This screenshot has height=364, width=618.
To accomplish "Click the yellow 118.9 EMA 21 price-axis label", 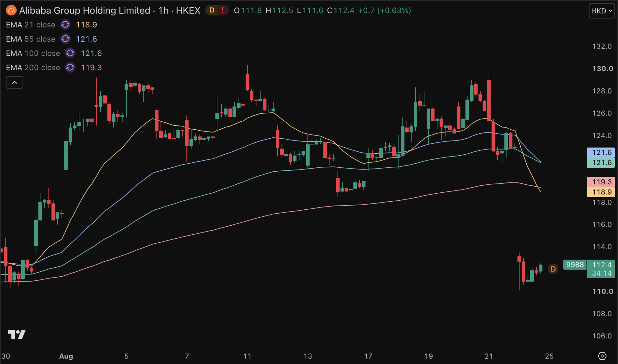I will coord(601,192).
